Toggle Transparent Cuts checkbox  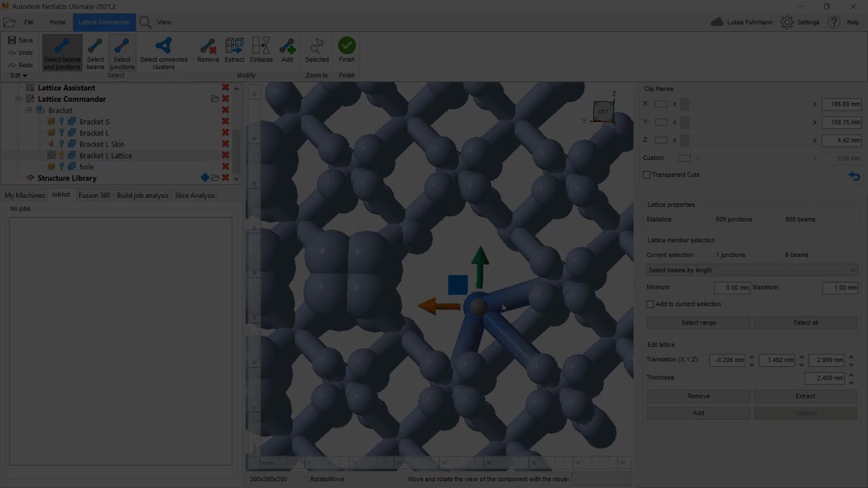(x=647, y=175)
